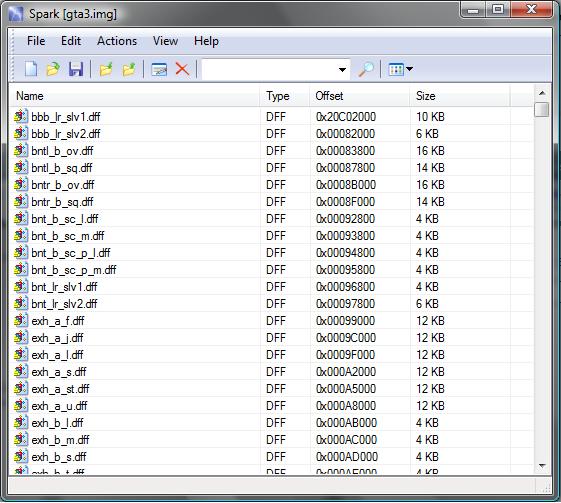Click the file icon of exh_a_j.dff
The width and height of the screenshot is (561, 503).
(x=21, y=337)
